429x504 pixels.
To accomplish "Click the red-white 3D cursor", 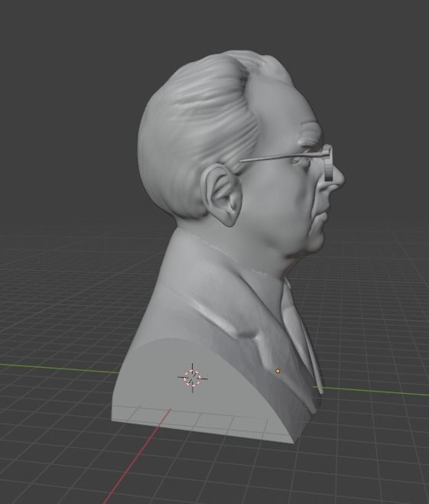I will pos(193,378).
